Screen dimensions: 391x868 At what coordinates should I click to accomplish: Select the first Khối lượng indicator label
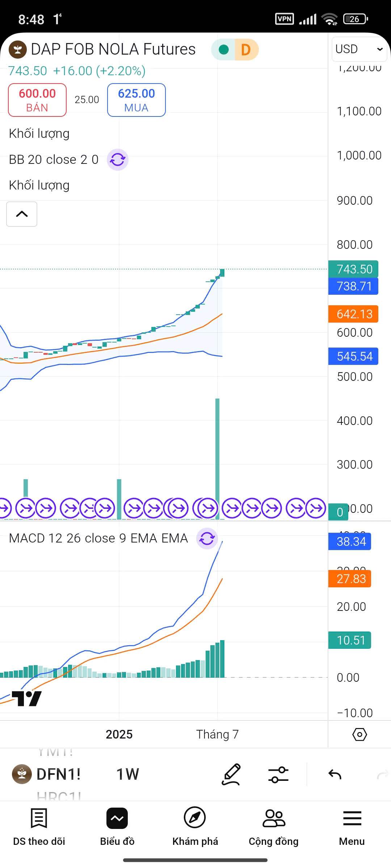[x=39, y=133]
